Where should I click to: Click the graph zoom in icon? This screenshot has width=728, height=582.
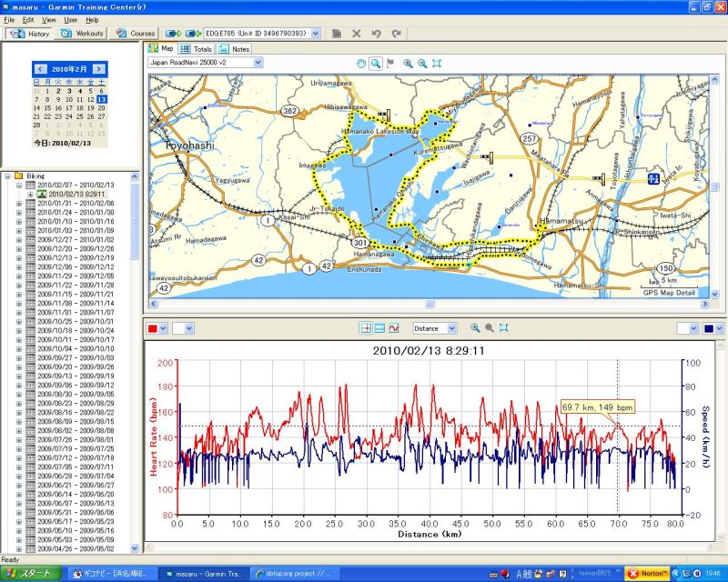coord(475,327)
